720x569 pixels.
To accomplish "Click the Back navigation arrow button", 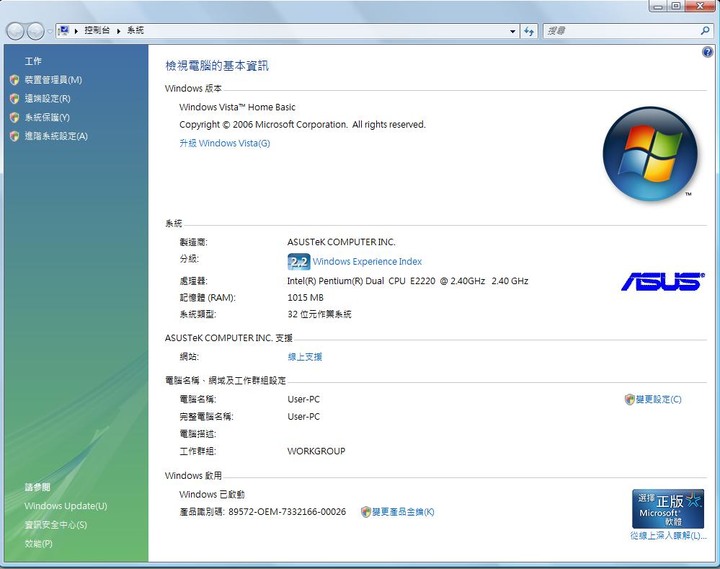I will pyautogui.click(x=15, y=31).
